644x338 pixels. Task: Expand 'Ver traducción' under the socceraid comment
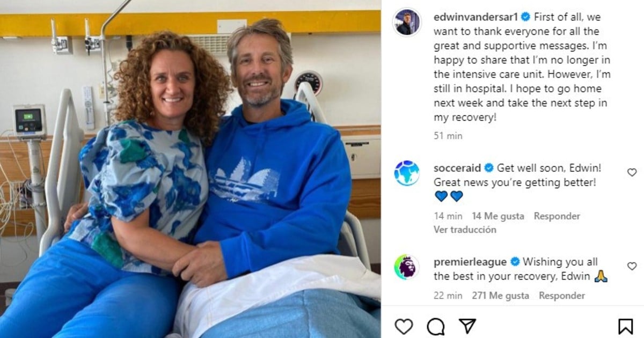point(465,230)
